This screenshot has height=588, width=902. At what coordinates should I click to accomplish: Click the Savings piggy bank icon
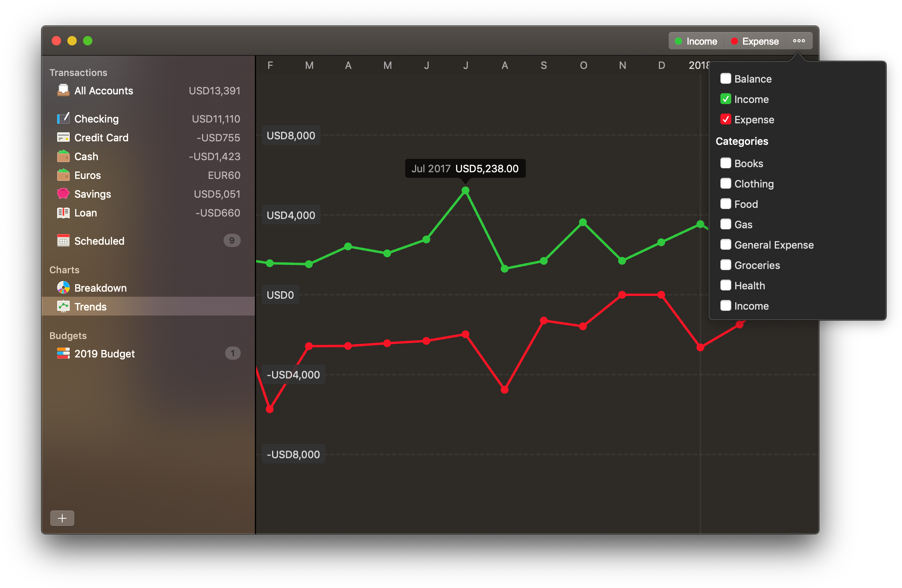click(63, 194)
